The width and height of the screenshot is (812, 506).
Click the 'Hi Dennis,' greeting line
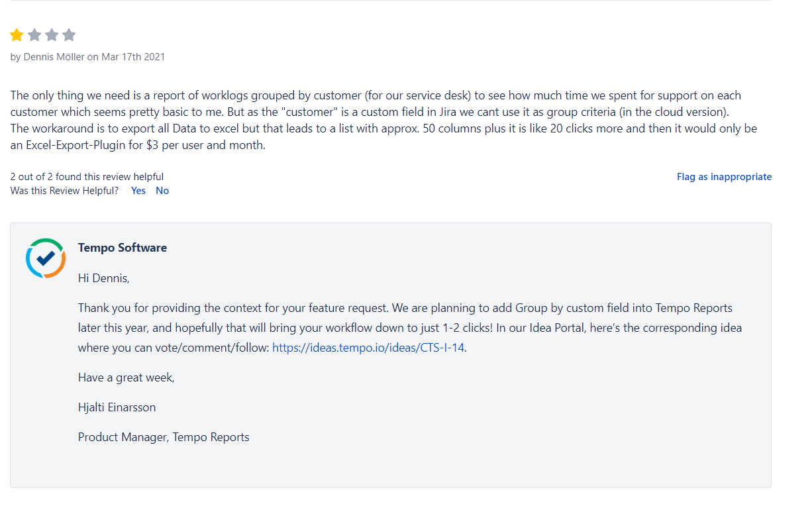click(x=103, y=278)
